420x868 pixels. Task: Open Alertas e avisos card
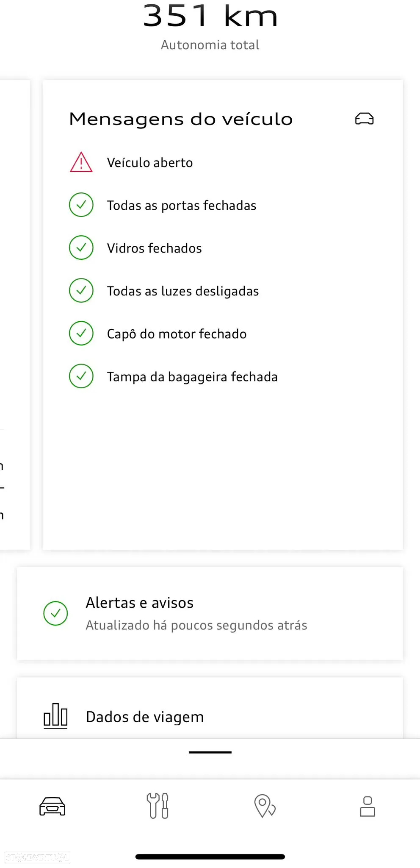point(210,613)
